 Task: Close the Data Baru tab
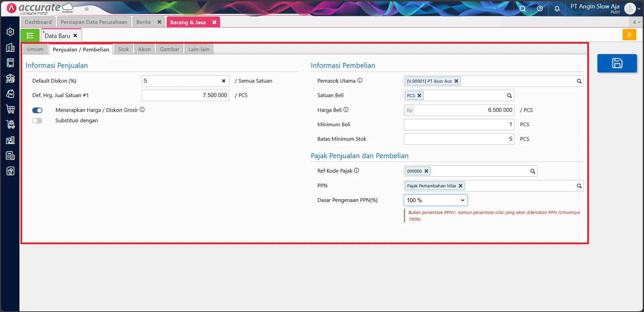[75, 36]
